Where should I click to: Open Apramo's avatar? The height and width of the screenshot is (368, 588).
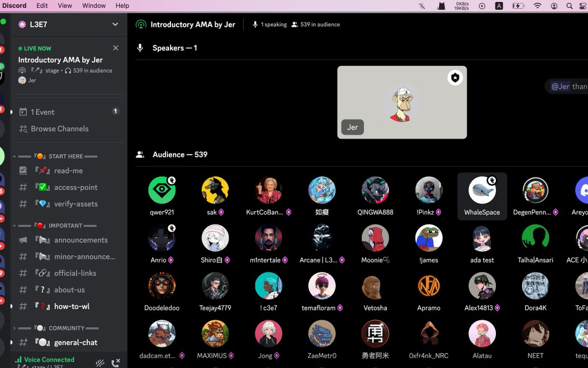pyautogui.click(x=429, y=286)
